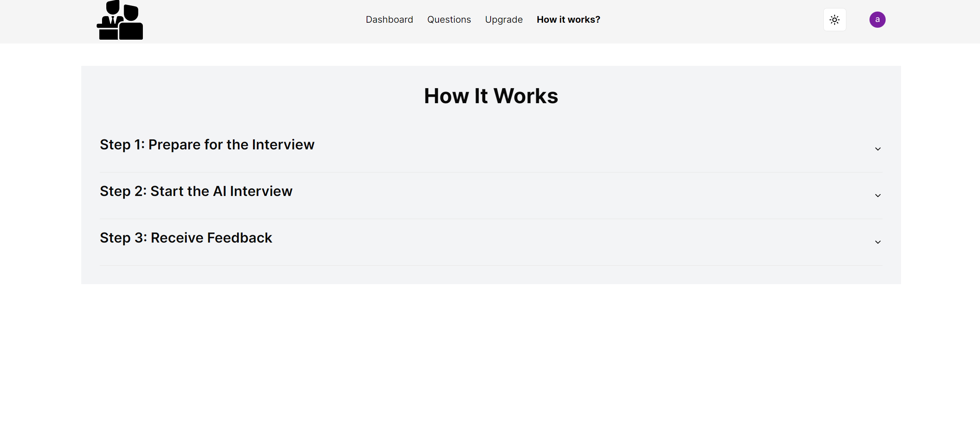Navigate to the Upgrade page
Image resolution: width=980 pixels, height=447 pixels.
pos(504,20)
